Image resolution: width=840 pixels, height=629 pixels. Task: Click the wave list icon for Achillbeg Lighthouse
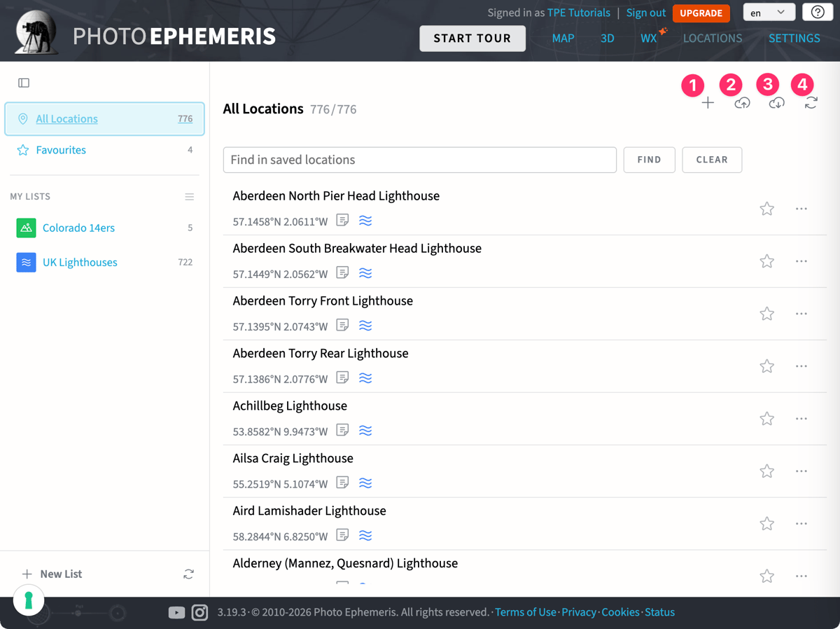365,431
